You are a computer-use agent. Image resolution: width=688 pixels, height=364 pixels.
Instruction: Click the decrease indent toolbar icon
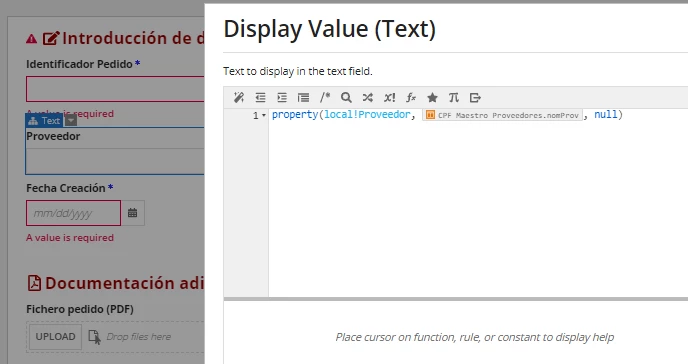(260, 97)
